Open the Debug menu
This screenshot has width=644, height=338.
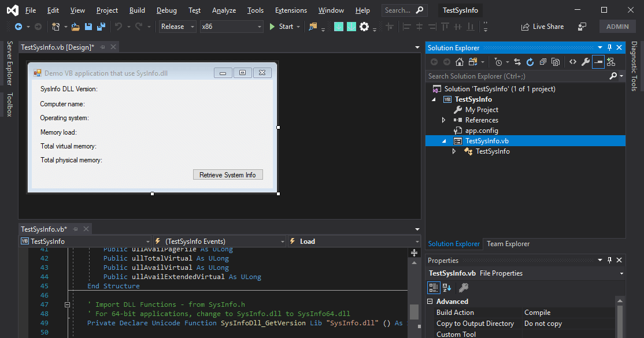[166, 10]
